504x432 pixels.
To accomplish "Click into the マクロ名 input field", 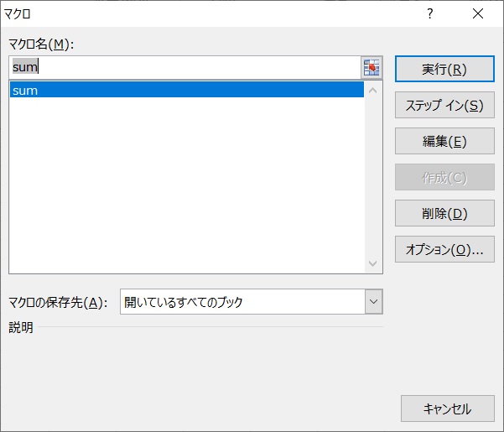I will [x=184, y=67].
